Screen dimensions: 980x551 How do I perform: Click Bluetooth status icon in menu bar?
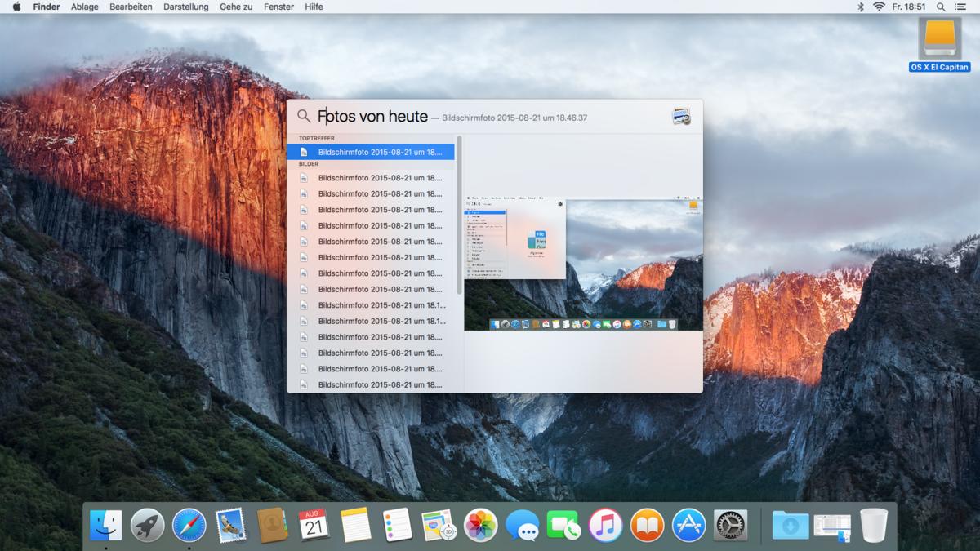coord(860,7)
